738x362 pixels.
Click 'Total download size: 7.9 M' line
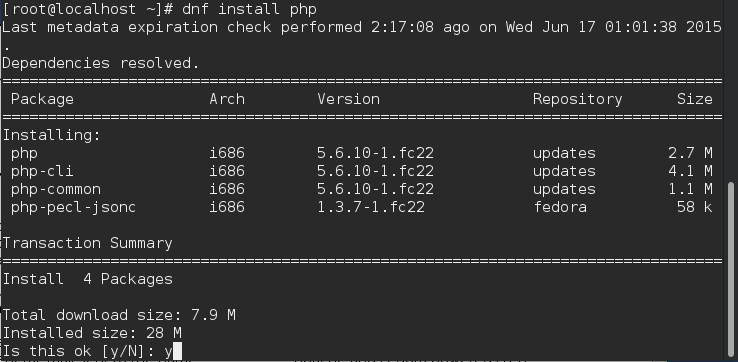[119, 315]
